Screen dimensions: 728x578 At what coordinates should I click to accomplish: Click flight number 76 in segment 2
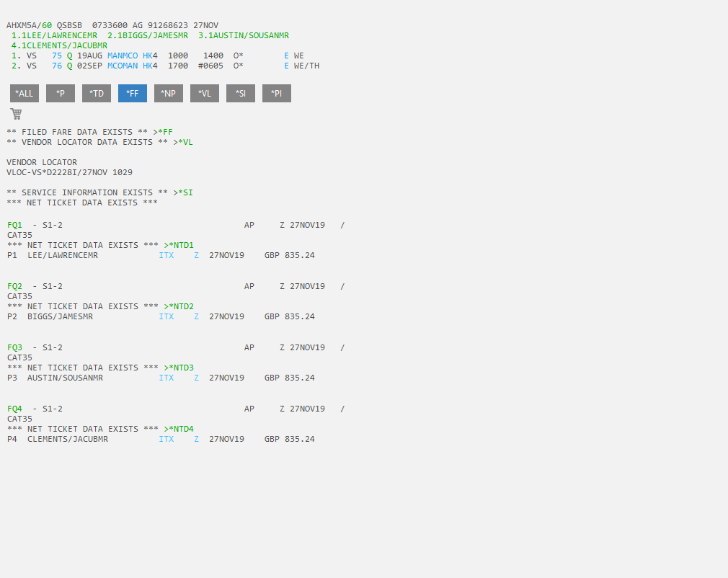(x=57, y=66)
